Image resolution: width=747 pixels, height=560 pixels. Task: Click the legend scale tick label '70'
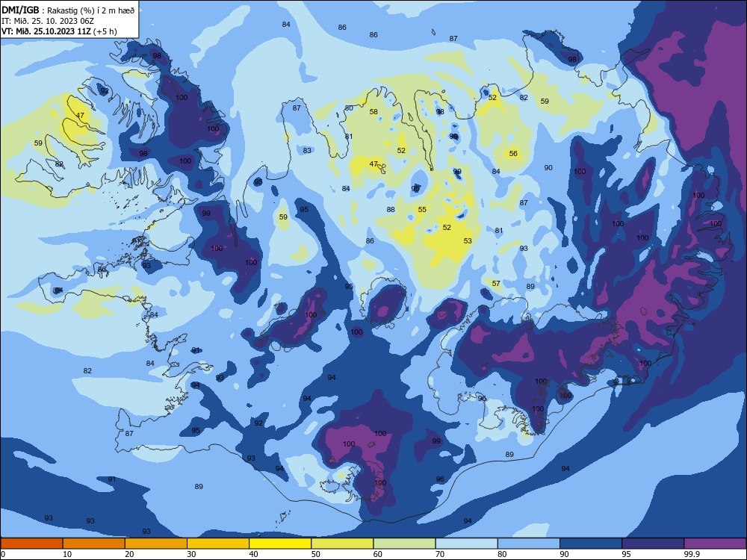point(440,554)
